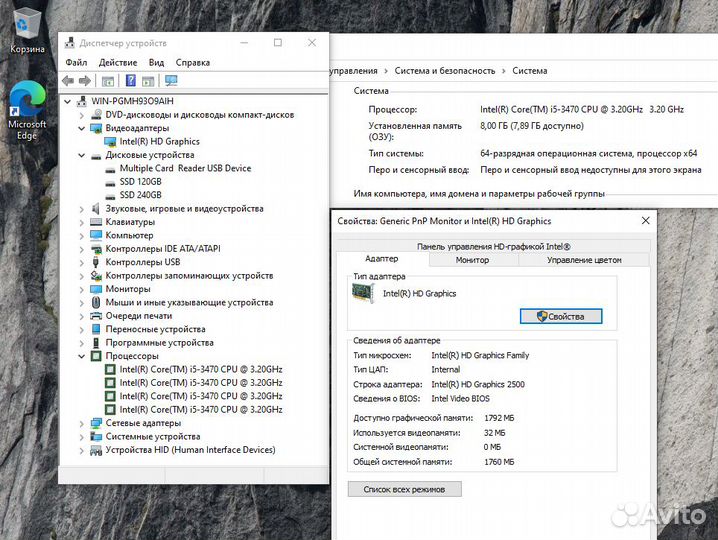Open the Файл menu

click(76, 63)
